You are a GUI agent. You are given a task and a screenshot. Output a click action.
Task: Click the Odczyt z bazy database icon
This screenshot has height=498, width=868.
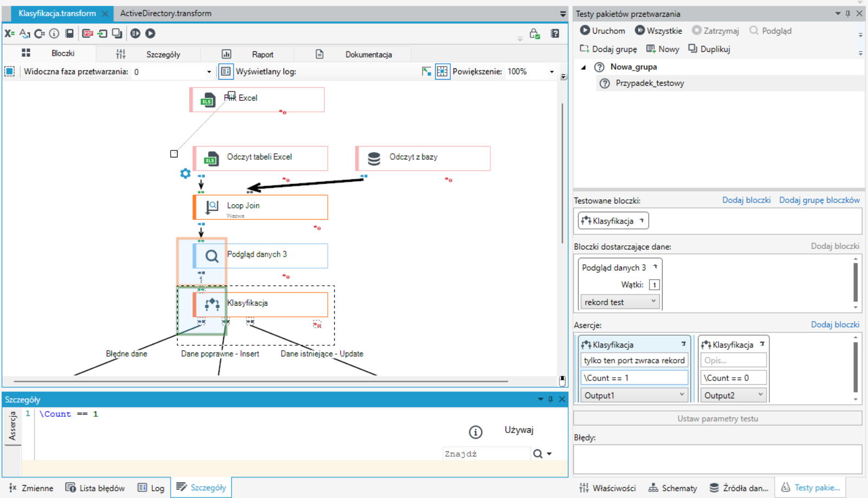374,159
